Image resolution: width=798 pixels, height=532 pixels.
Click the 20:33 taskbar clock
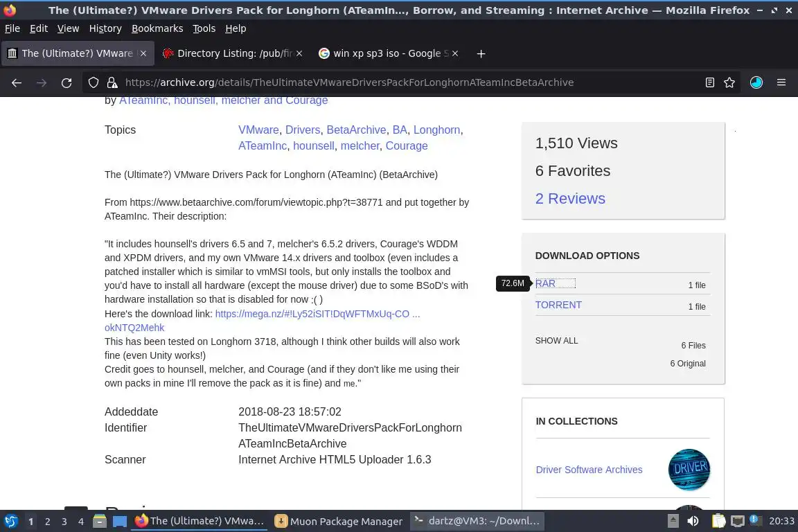pos(781,521)
